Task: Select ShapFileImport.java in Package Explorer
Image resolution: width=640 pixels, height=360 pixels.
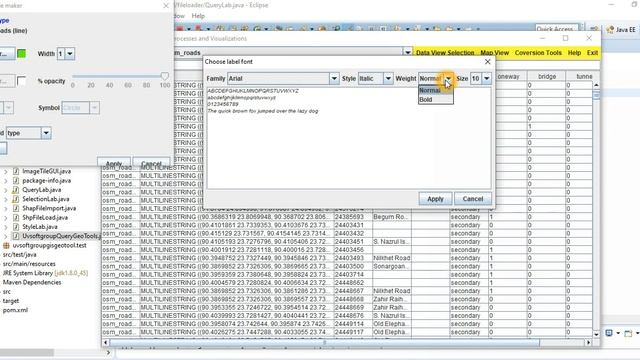Action: [49, 208]
